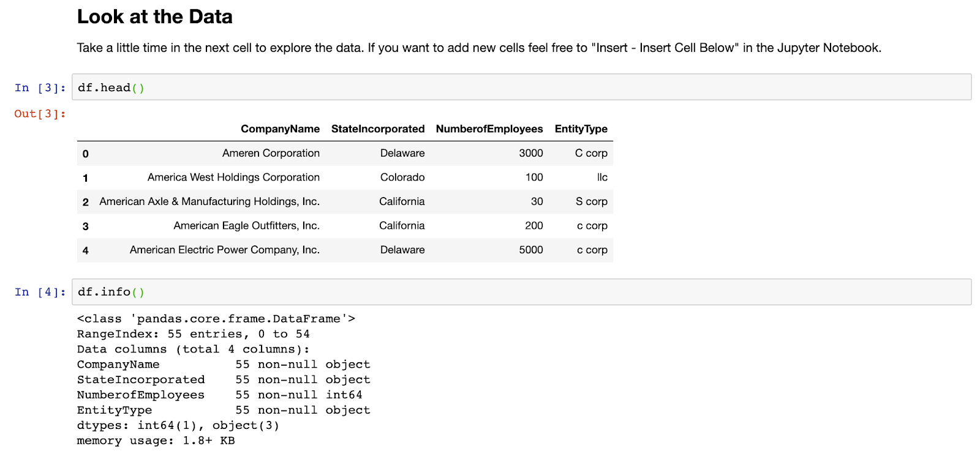Click the 'C corp' cell in Ameren row

[x=591, y=153]
